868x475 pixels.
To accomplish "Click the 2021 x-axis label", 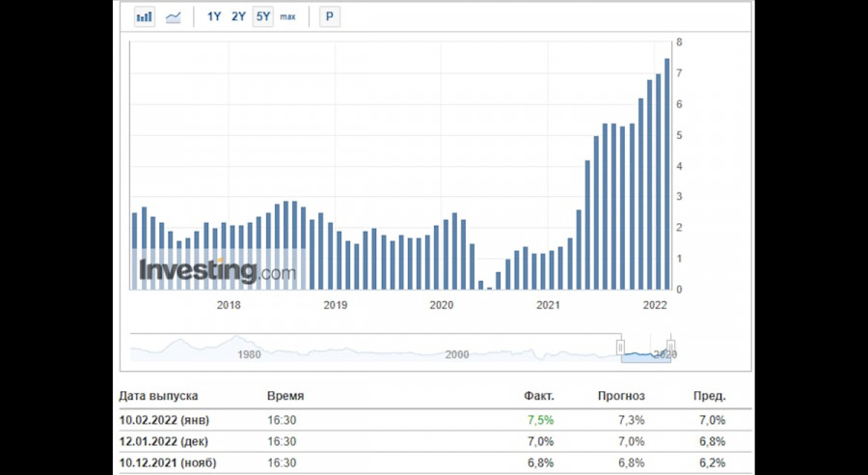I will [x=548, y=305].
